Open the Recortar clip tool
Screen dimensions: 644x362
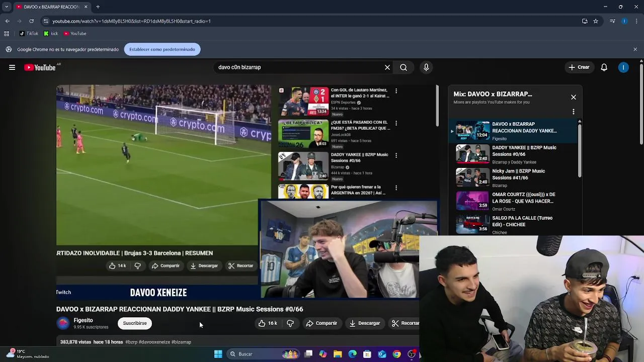pos(405,323)
